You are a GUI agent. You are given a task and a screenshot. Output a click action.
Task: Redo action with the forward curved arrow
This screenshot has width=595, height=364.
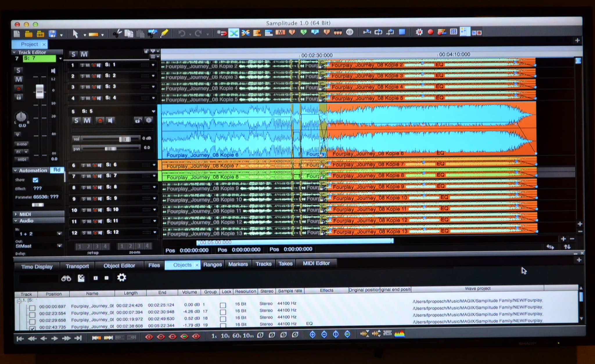point(198,33)
